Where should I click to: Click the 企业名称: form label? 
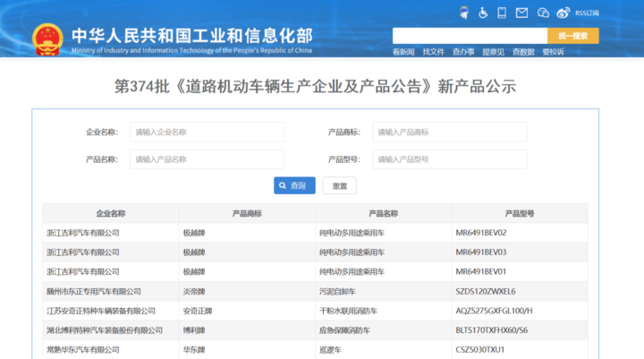click(x=102, y=132)
